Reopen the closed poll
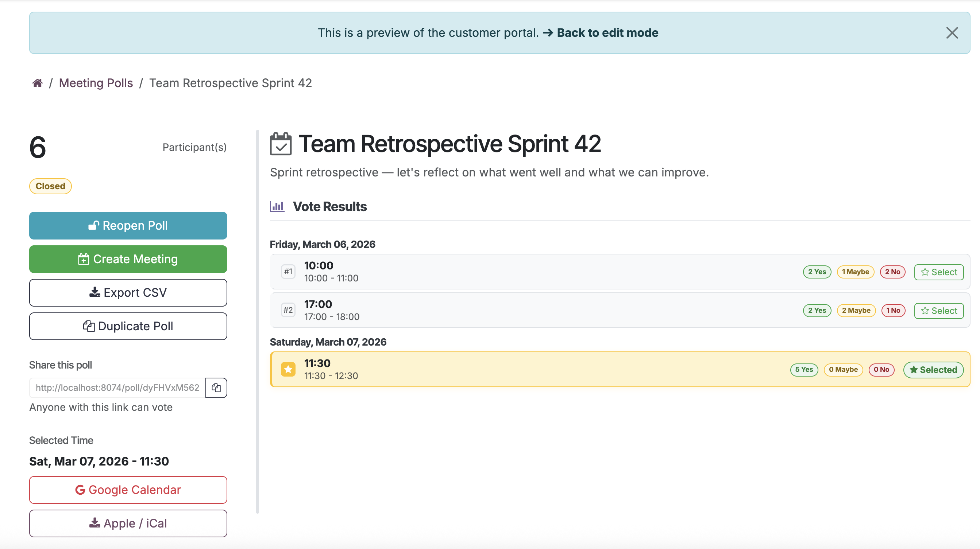The width and height of the screenshot is (980, 549). click(128, 225)
